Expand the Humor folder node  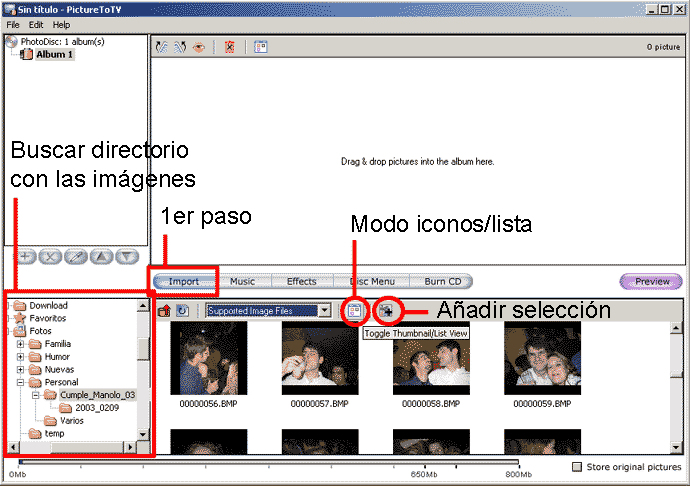click(x=20, y=357)
